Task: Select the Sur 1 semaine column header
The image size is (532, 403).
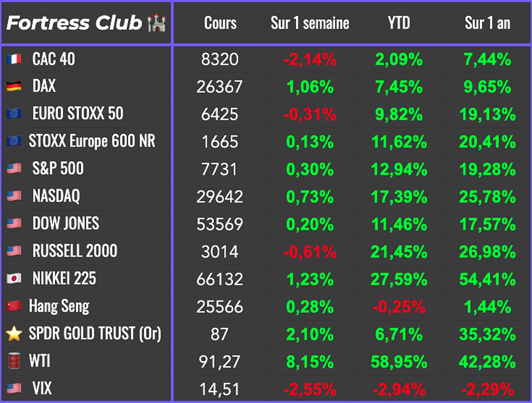Action: click(310, 23)
